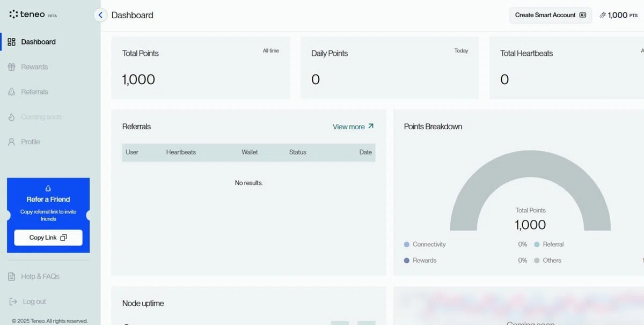644x325 pixels.
Task: Click Log out
Action: point(34,301)
